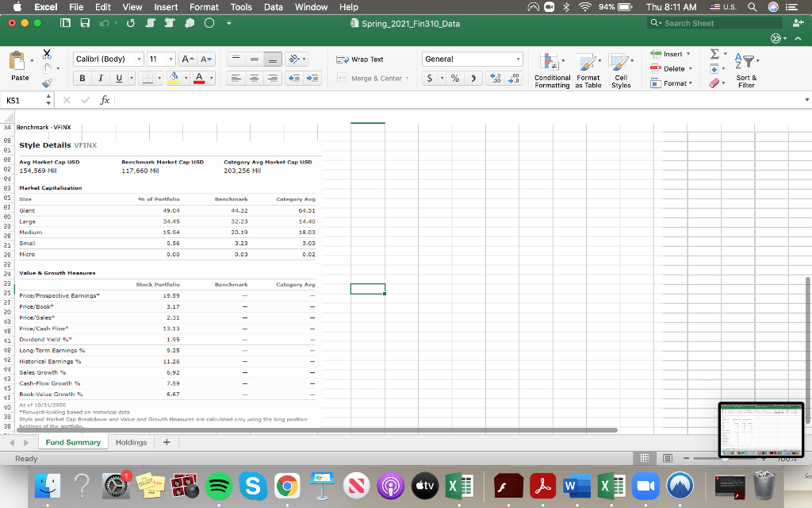
Task: Apply the yellow fill color swatch
Action: pyautogui.click(x=172, y=79)
